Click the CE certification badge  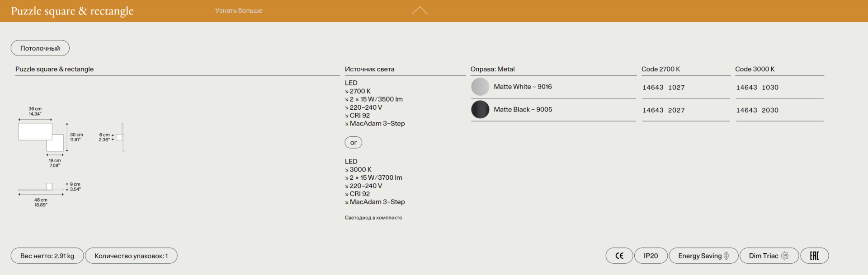click(619, 256)
